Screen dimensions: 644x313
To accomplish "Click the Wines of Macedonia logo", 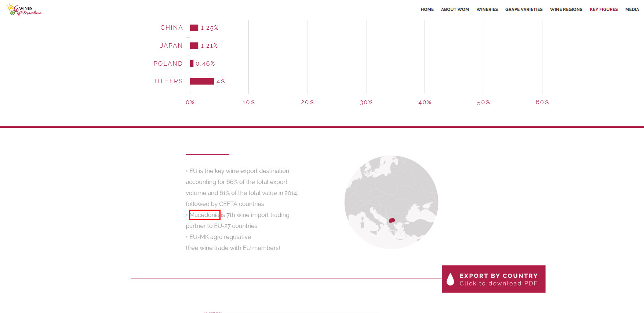I will (x=24, y=10).
